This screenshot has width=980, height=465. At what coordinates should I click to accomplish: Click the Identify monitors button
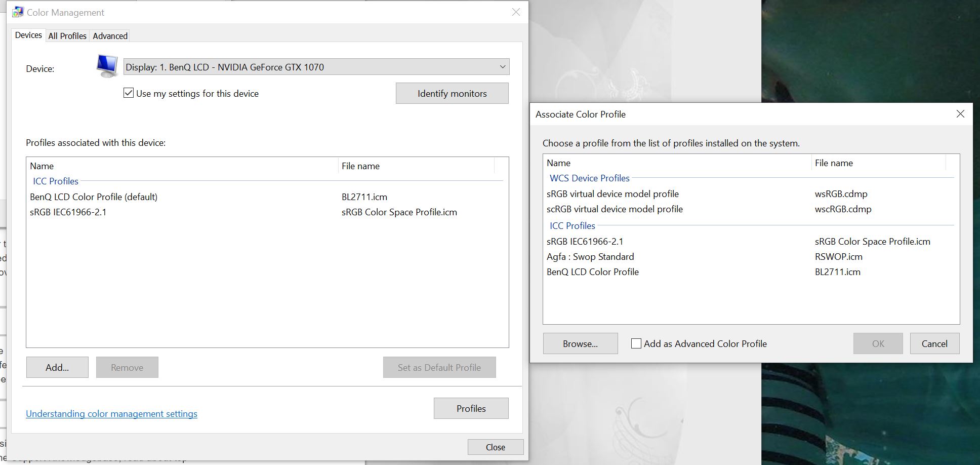click(452, 93)
